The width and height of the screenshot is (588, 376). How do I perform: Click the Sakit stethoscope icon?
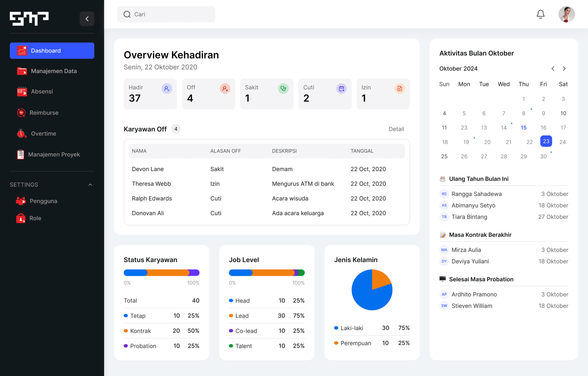[x=283, y=88]
